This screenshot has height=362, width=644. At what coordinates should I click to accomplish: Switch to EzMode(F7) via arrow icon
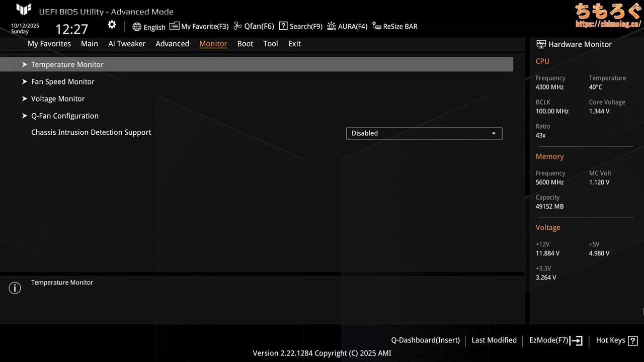pyautogui.click(x=577, y=340)
